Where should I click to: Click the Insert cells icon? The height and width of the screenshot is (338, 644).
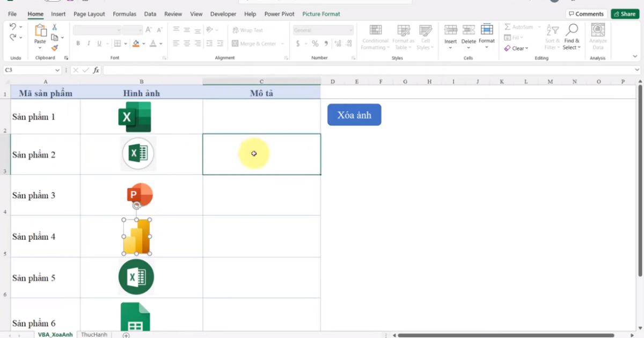coord(451,30)
